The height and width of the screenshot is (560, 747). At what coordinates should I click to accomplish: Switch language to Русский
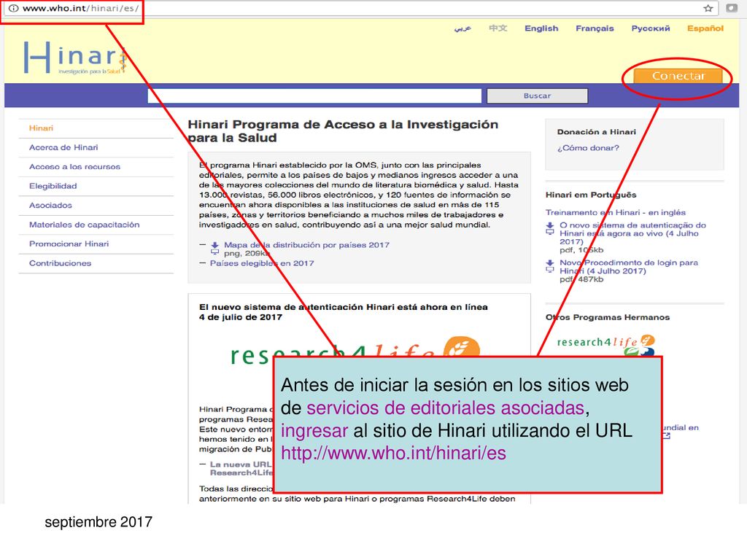(x=651, y=28)
